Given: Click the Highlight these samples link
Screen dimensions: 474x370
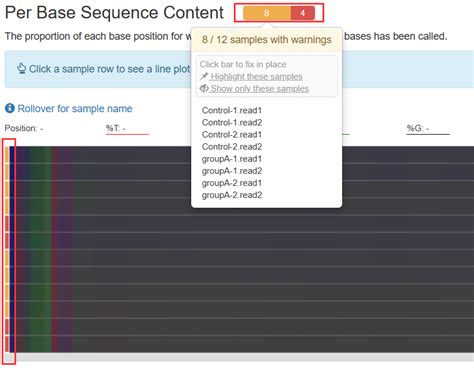Looking at the screenshot, I should [x=256, y=76].
